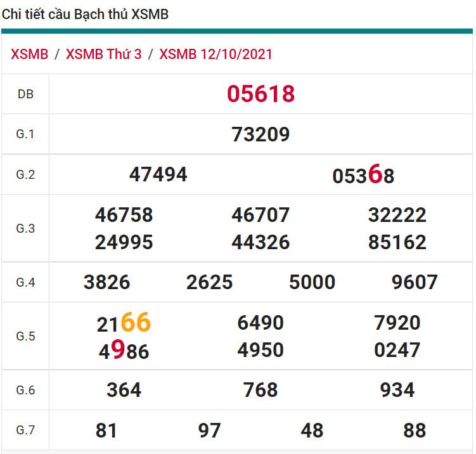This screenshot has width=476, height=454.
Task: Click G.2 number 47494
Action: tap(158, 174)
